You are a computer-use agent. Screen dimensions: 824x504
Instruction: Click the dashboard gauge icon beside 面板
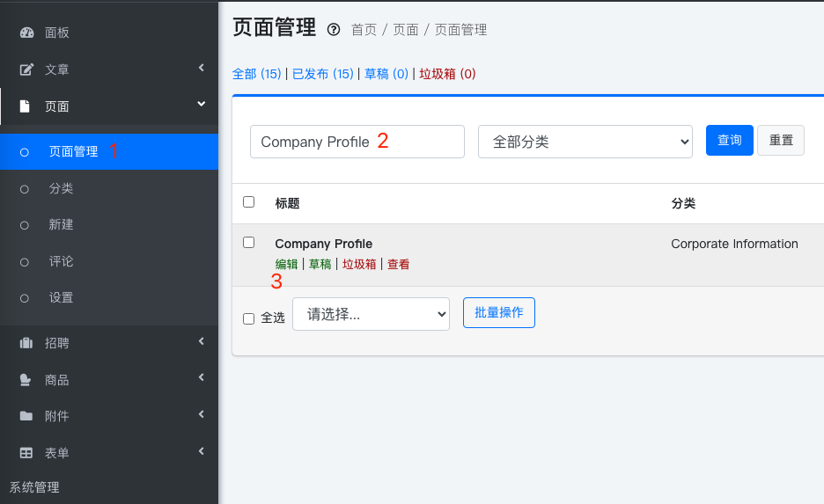(x=26, y=33)
